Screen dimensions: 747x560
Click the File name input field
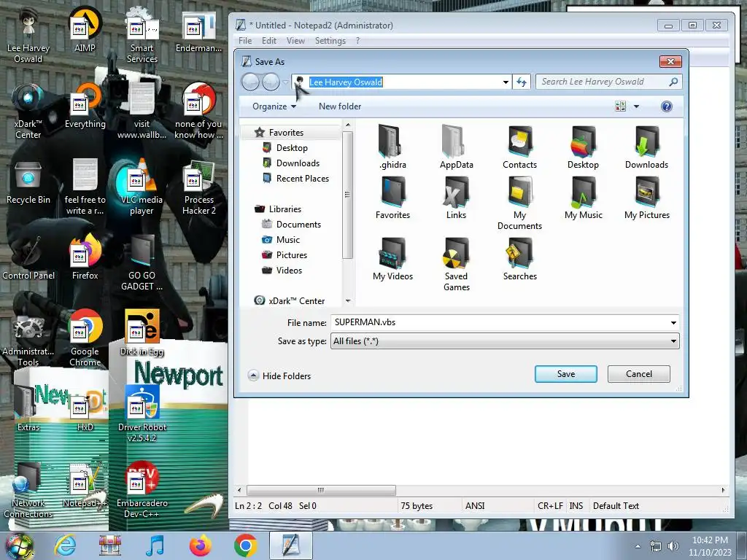click(x=500, y=322)
